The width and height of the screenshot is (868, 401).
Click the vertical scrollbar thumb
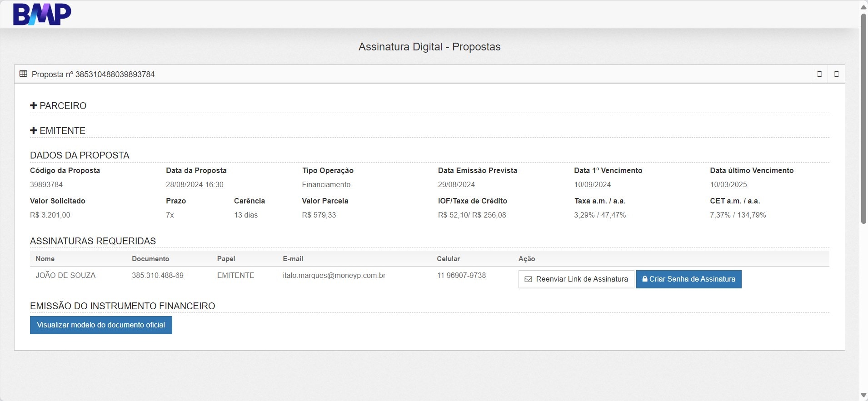pos(863,118)
